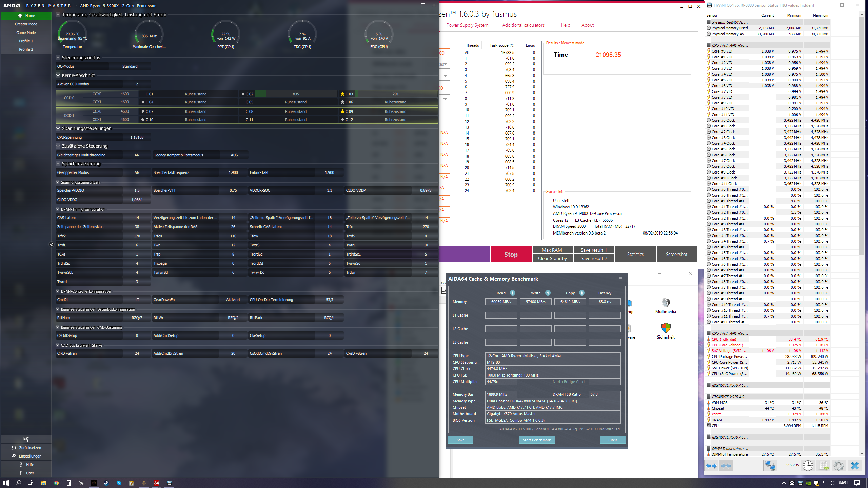868x488 pixels.
Task: Click the HWiNFO network computers icon
Action: pos(770,466)
